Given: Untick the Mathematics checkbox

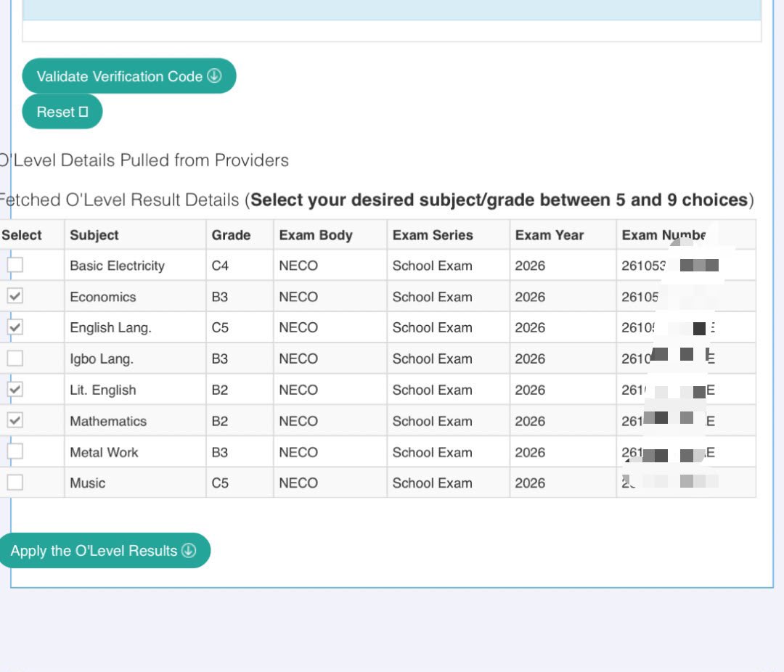Looking at the screenshot, I should [x=15, y=420].
